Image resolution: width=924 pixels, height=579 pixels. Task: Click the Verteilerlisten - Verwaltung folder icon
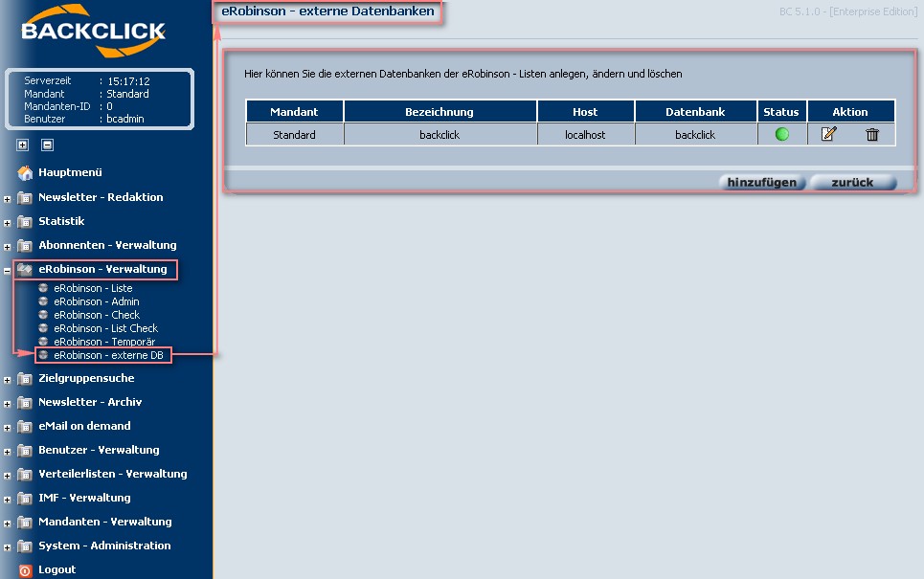[x=25, y=474]
